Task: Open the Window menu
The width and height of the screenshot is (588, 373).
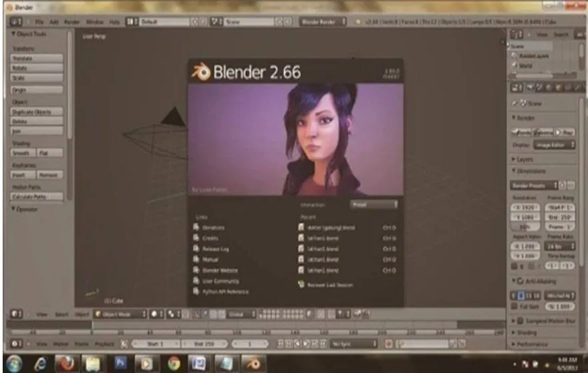Action: (x=95, y=22)
